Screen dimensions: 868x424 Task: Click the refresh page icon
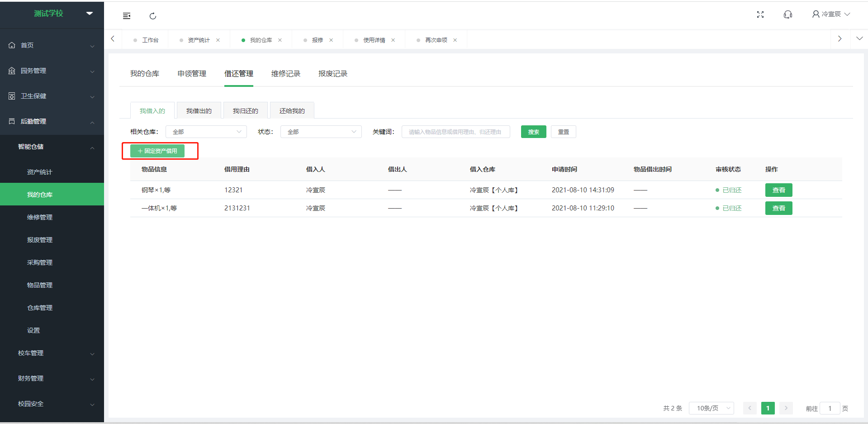tap(153, 16)
